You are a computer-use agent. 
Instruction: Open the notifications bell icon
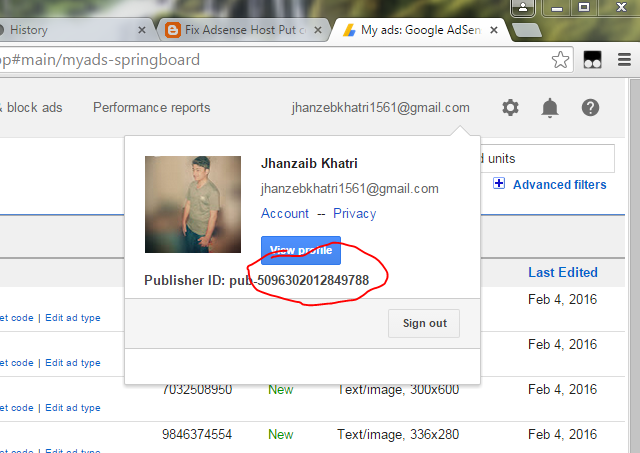[550, 108]
